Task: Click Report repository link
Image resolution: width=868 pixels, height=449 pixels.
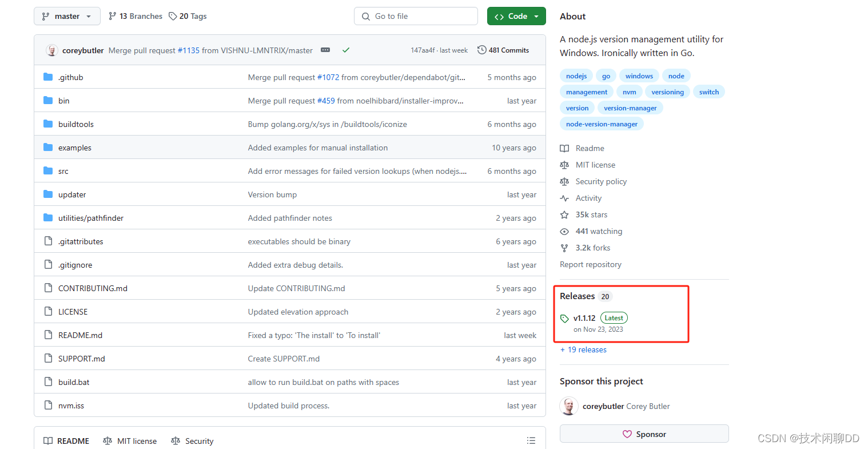Action: (591, 264)
